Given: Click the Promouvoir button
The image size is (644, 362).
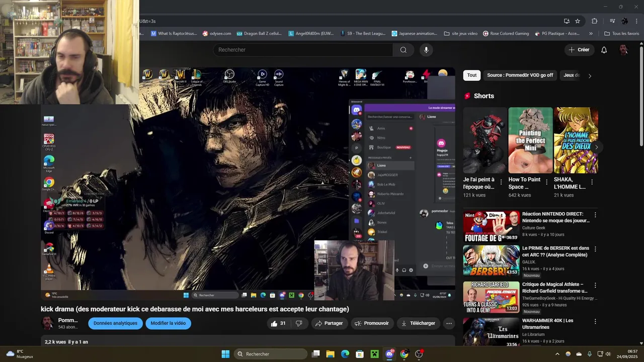Looking at the screenshot, I should tap(371, 323).
